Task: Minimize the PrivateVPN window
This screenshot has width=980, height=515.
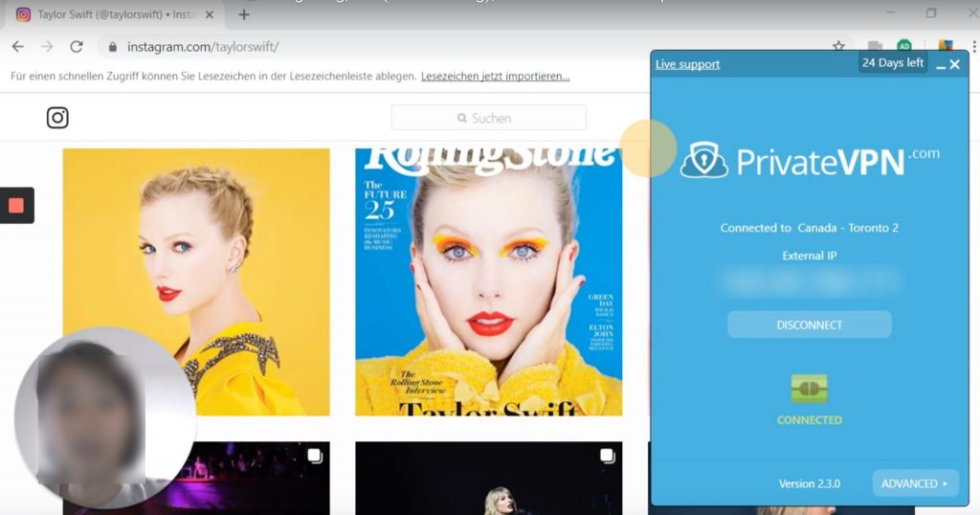Action: (x=941, y=66)
